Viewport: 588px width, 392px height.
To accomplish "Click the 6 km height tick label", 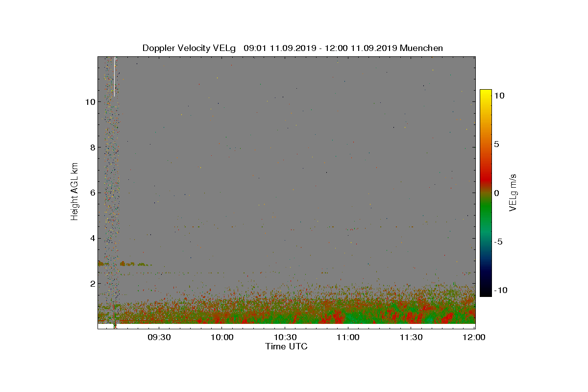I will coord(92,193).
